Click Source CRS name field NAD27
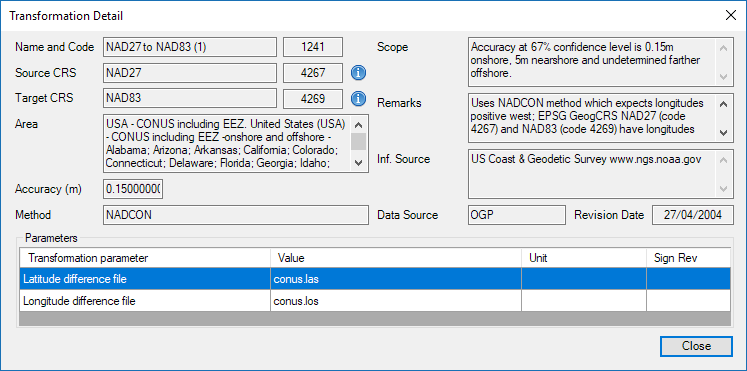 tap(190, 73)
